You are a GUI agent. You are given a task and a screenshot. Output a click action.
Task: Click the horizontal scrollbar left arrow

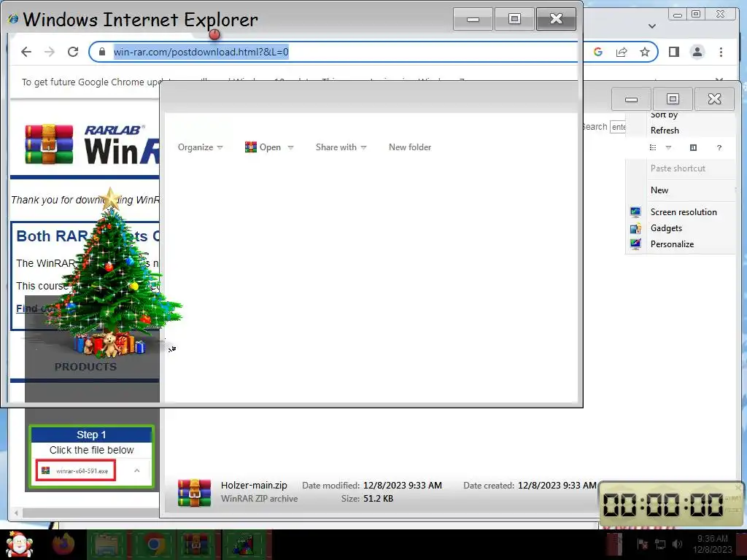click(16, 513)
